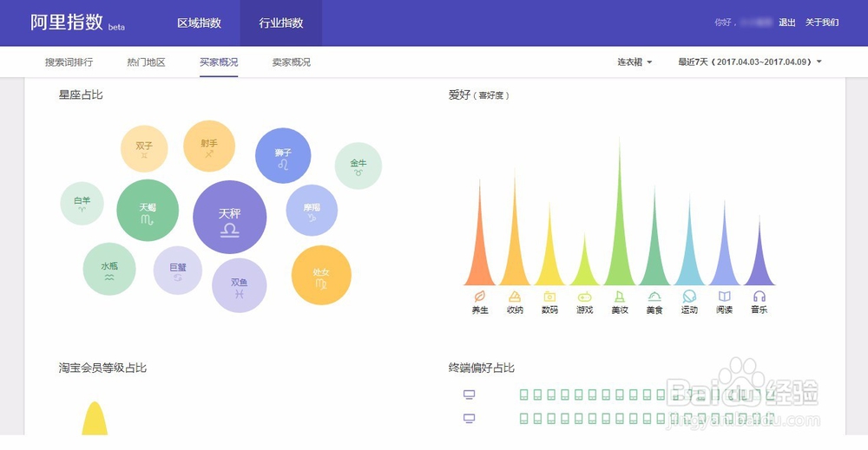
Task: Click the yellow bar under 淘宝会员等级占比
Action: click(95, 419)
